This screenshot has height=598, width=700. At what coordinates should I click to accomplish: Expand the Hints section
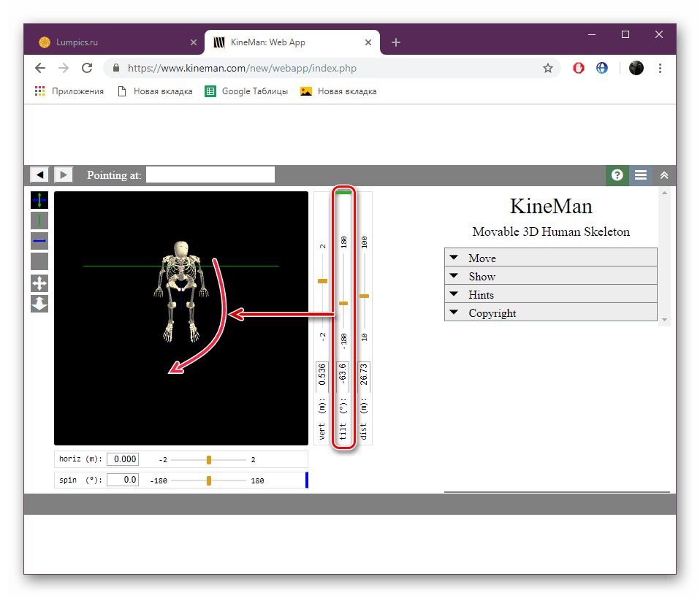click(550, 294)
